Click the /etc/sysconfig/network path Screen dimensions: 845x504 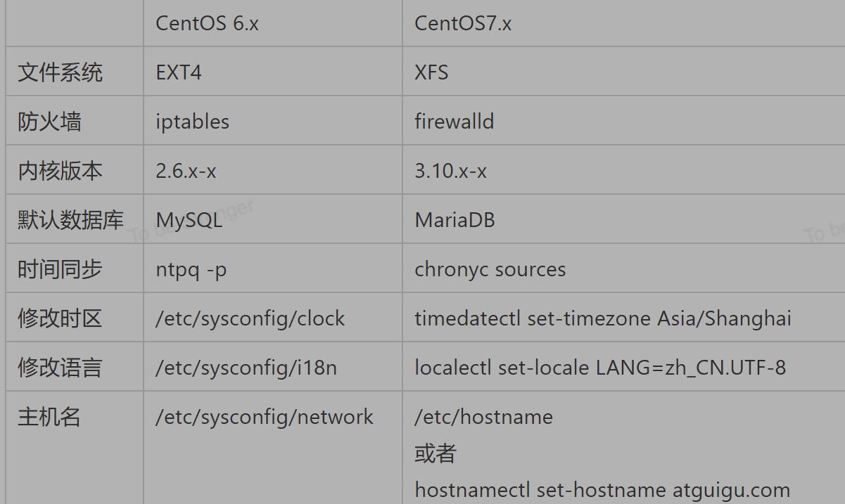[x=264, y=417]
